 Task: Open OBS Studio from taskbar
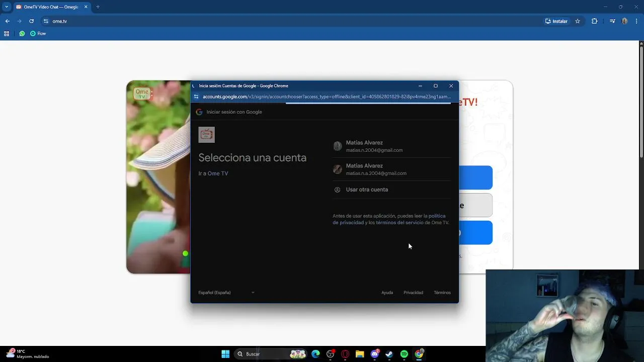pos(331,354)
